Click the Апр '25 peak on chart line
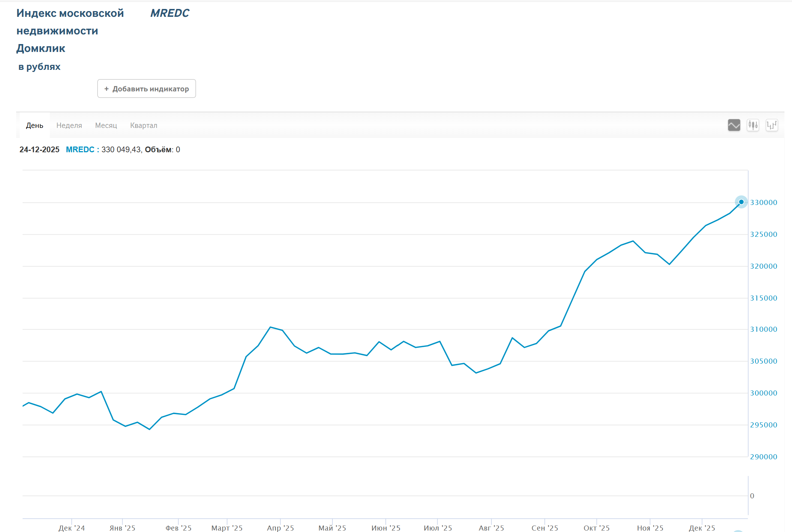792x532 pixels. click(270, 327)
